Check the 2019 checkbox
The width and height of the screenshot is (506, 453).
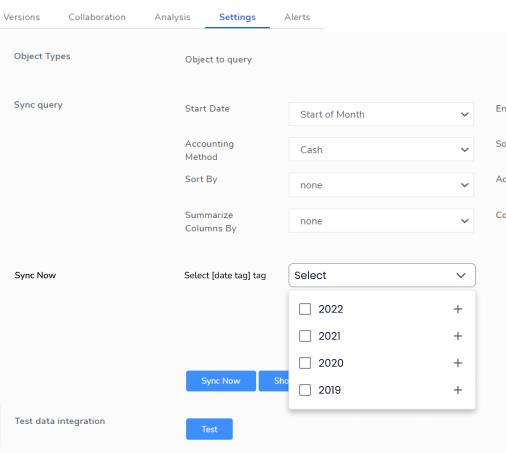pos(305,390)
